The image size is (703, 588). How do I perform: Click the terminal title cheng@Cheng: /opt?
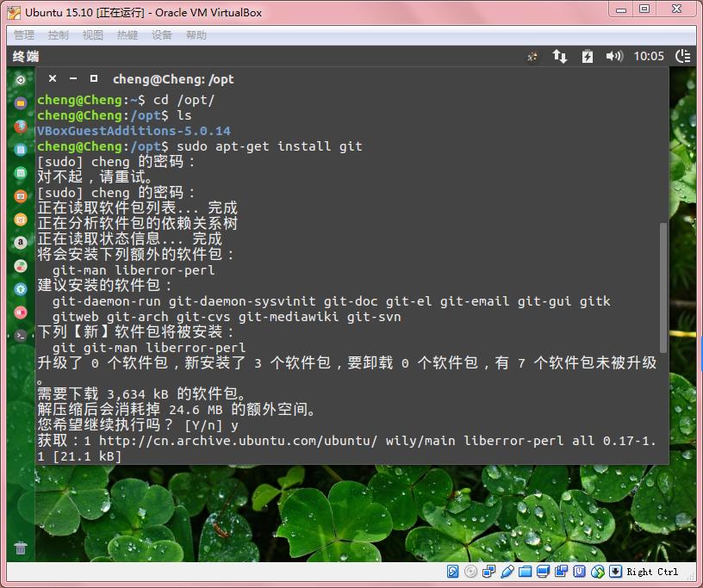click(x=173, y=79)
